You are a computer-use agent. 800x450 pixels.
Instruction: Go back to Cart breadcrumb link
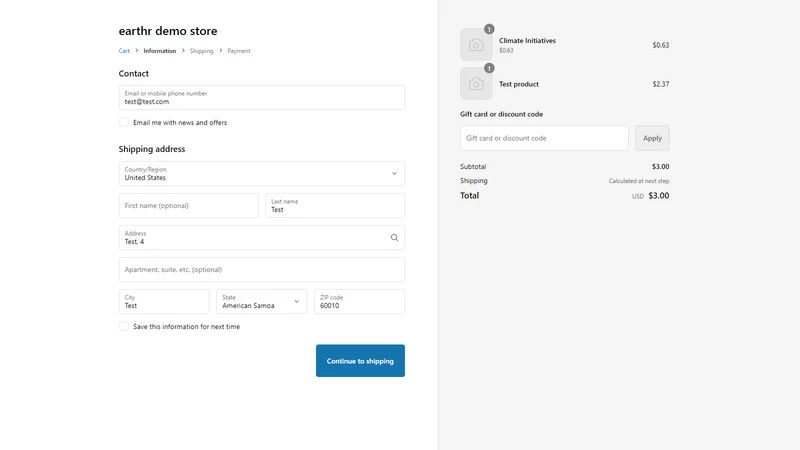tap(124, 51)
